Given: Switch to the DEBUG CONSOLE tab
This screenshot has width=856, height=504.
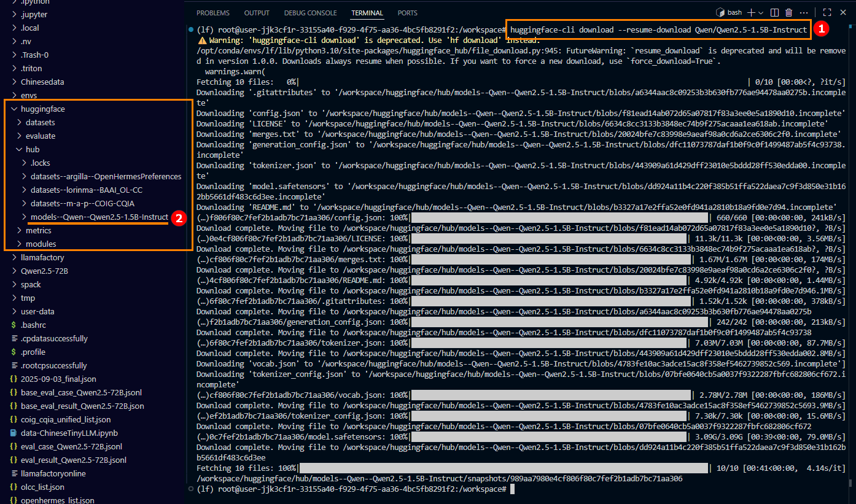Looking at the screenshot, I should coord(310,13).
